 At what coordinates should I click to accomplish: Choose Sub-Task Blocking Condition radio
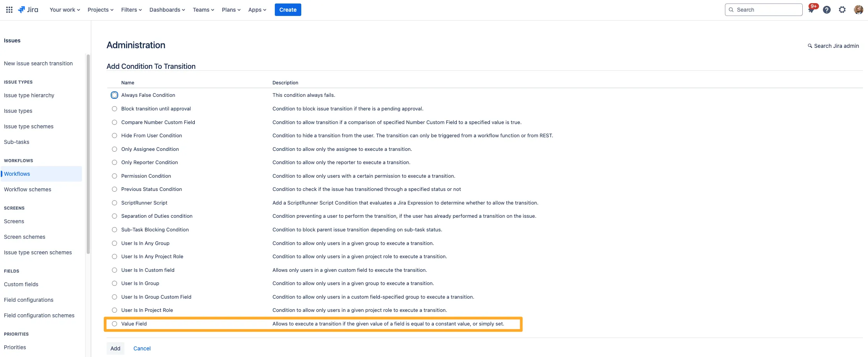(114, 229)
